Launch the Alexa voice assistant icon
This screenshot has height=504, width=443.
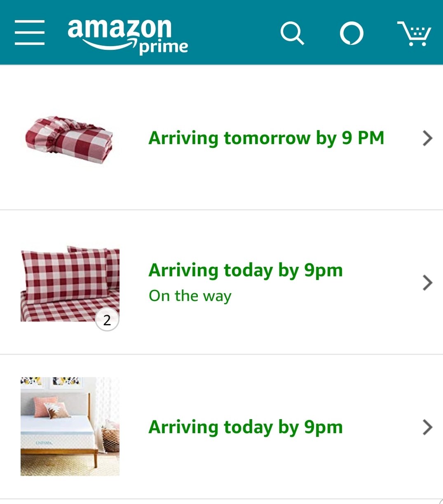[352, 33]
